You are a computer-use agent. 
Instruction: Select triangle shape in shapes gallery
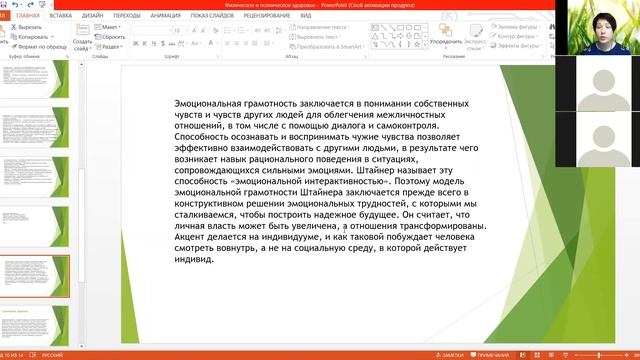click(375, 36)
